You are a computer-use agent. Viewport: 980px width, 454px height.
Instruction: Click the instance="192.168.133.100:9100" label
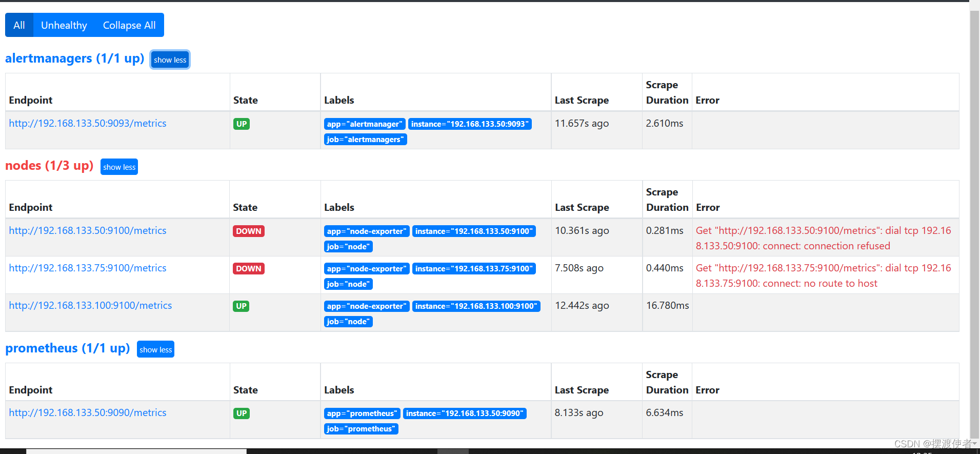point(476,306)
